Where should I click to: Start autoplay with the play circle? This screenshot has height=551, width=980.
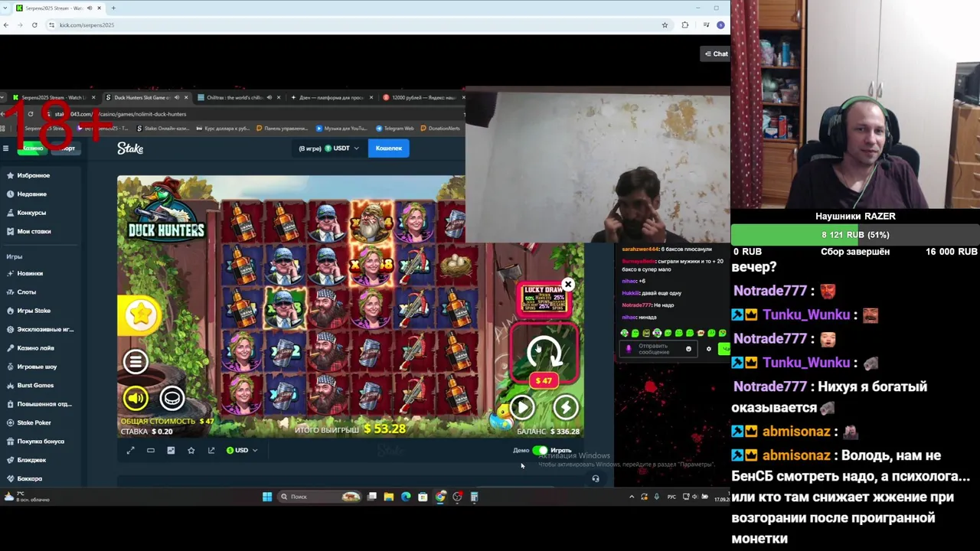coord(522,408)
